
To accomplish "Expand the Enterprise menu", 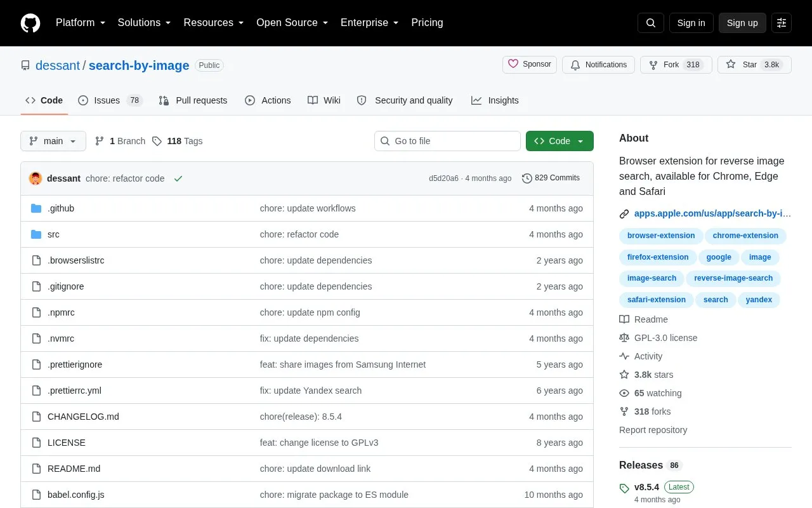I will pos(370,23).
